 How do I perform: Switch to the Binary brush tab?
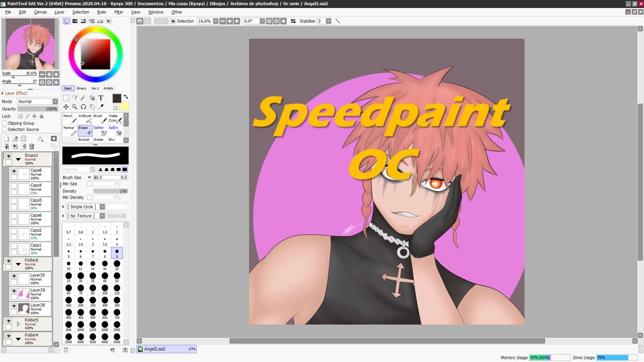pyautogui.click(x=82, y=88)
